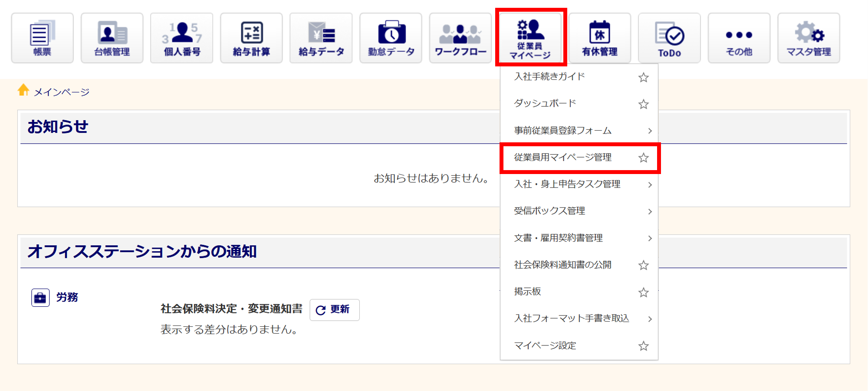Open the その他 three-dots icon
868x391 pixels.
(x=739, y=38)
